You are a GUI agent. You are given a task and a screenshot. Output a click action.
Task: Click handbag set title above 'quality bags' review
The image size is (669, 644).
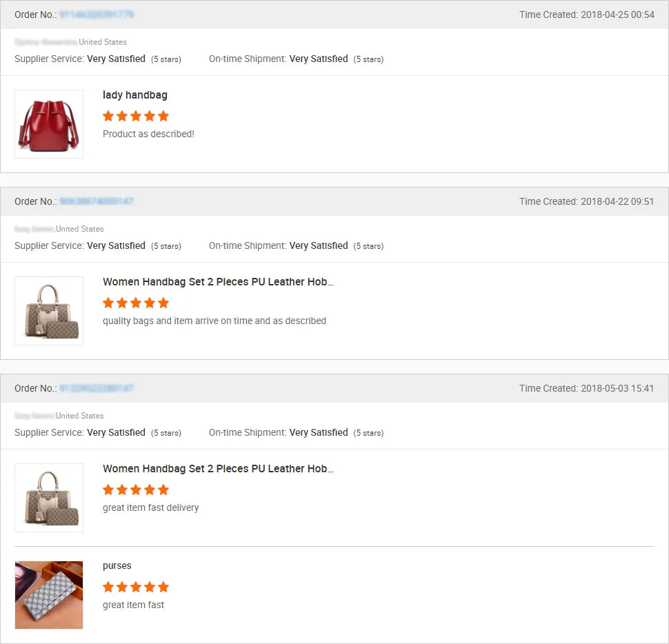pyautogui.click(x=218, y=282)
